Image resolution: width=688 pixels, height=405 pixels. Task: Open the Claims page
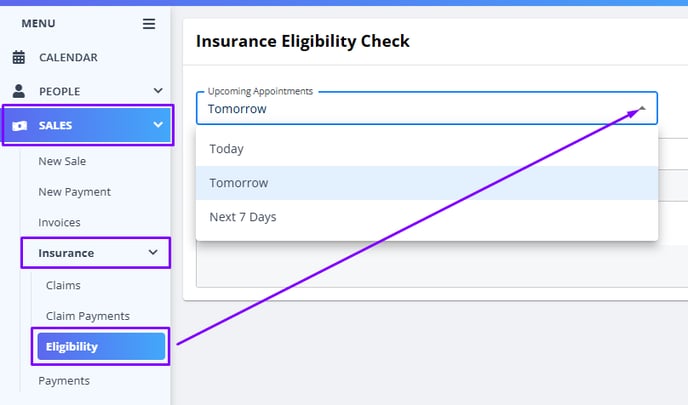[63, 285]
